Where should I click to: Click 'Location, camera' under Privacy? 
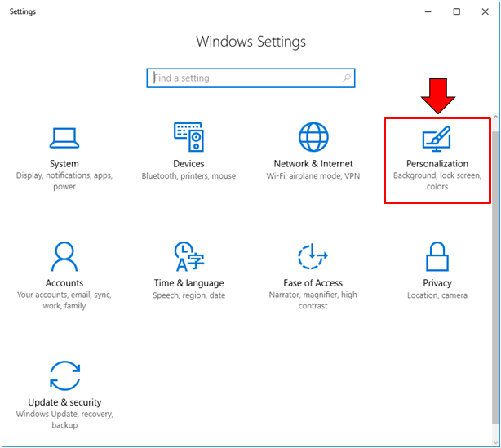pyautogui.click(x=437, y=295)
